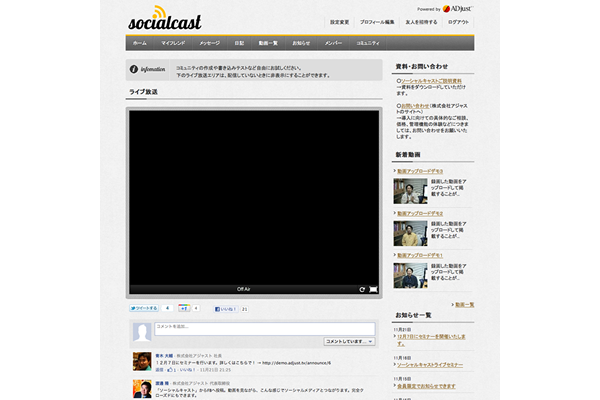
Task: Click the 友人を招待する link
Action: click(420, 21)
